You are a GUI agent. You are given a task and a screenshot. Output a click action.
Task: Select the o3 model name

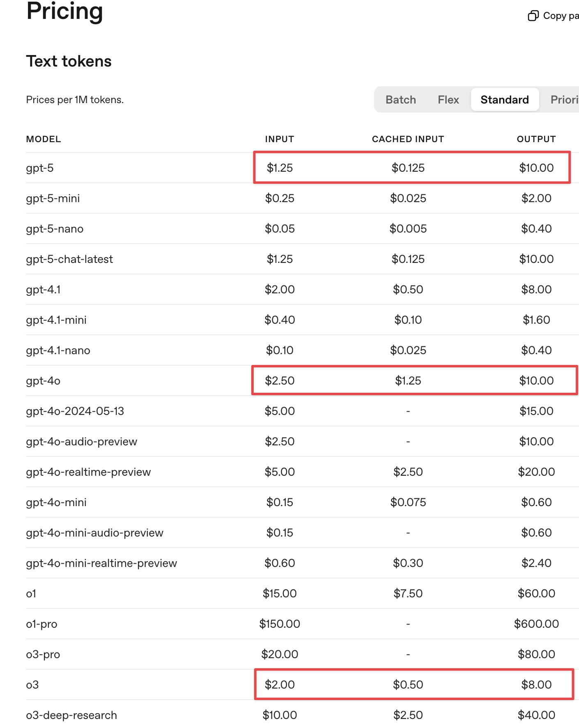(x=32, y=685)
